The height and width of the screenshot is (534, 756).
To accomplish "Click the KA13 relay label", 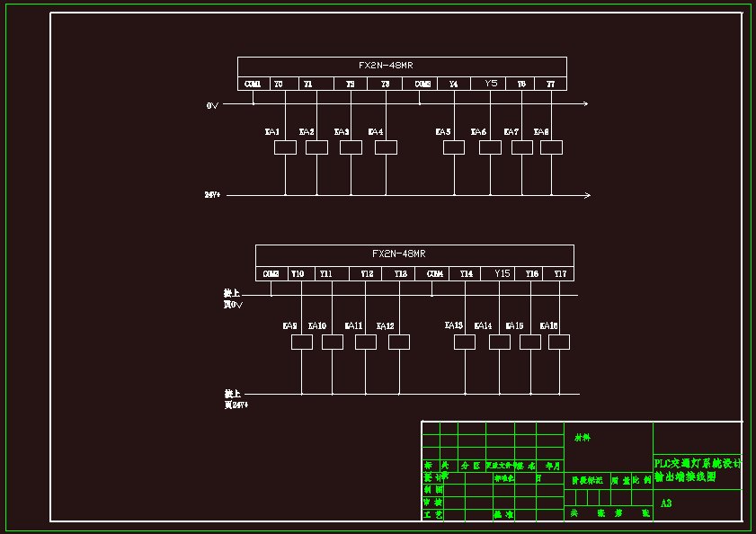I will (454, 325).
